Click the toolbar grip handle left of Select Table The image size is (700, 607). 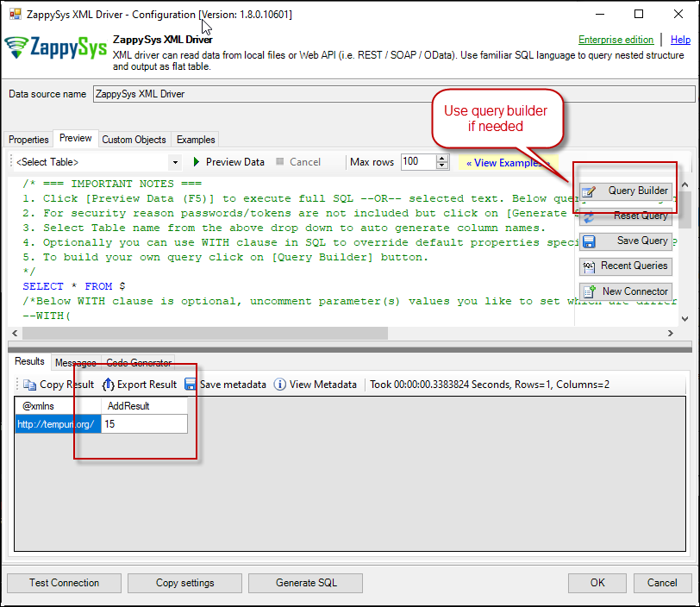pos(12,162)
